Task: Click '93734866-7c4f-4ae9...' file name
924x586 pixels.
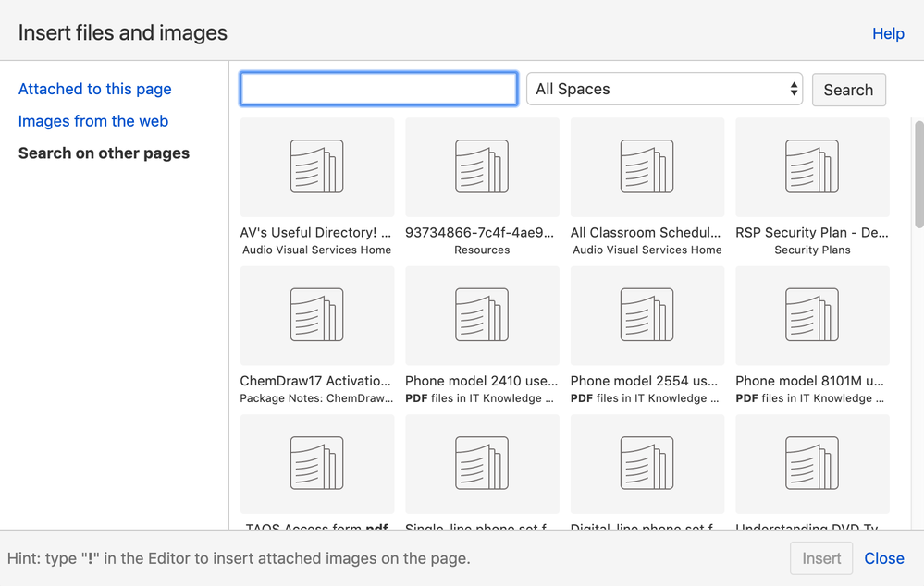Action: click(480, 233)
